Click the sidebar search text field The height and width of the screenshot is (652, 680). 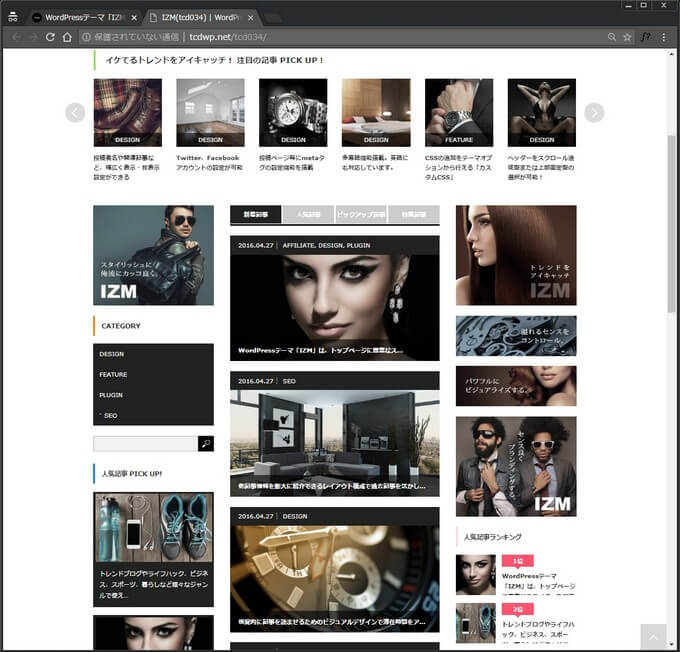[x=145, y=443]
